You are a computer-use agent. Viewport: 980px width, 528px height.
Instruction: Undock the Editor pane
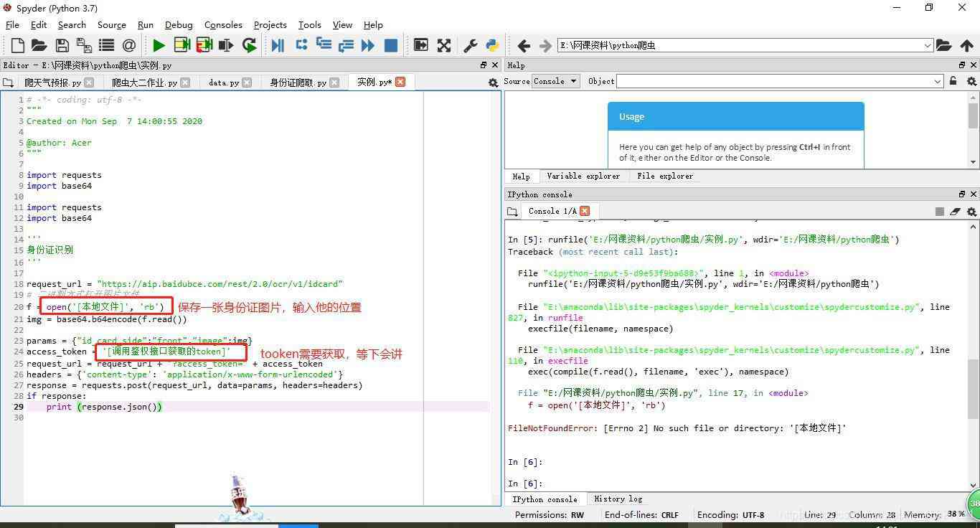tap(484, 65)
